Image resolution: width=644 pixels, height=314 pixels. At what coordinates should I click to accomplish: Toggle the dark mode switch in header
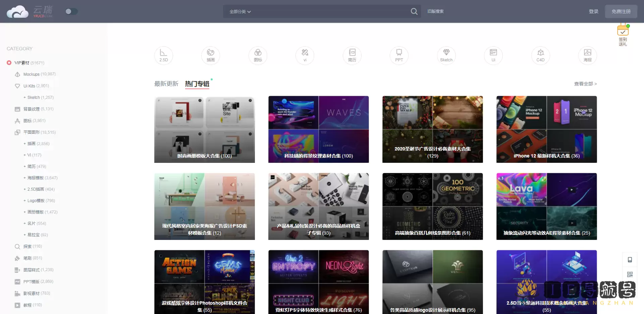71,11
